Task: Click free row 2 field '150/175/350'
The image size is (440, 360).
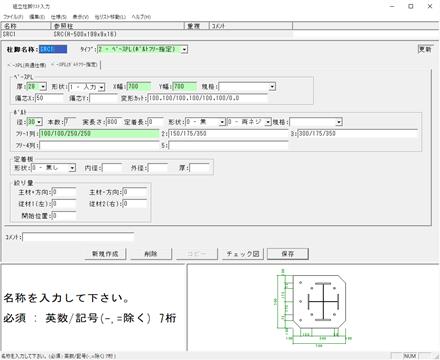Action: [228, 134]
